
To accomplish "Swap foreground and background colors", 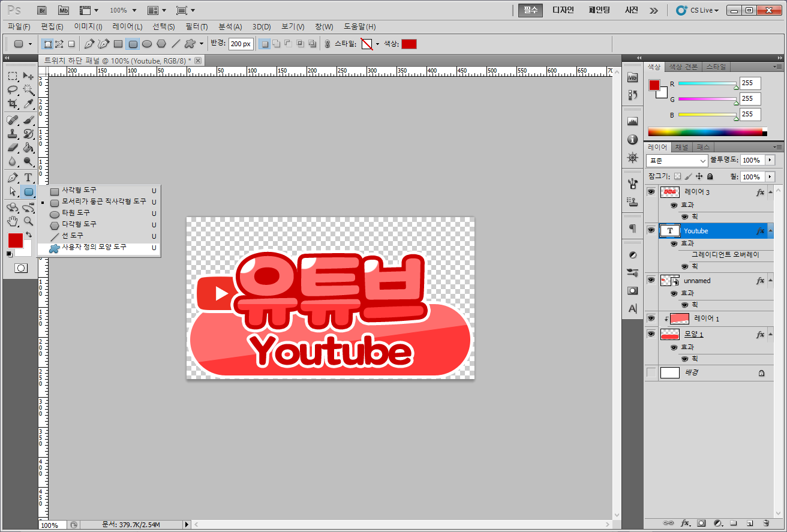I will (28, 235).
